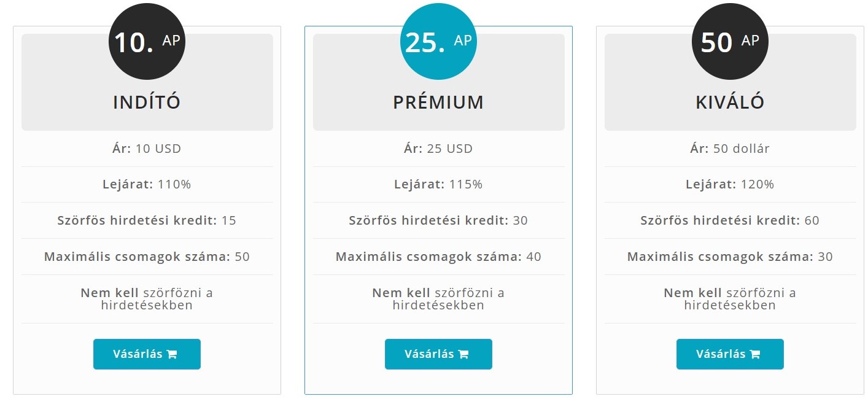The height and width of the screenshot is (399, 868).
Task: Select the INDÍTÓ plan heading
Action: (x=147, y=102)
